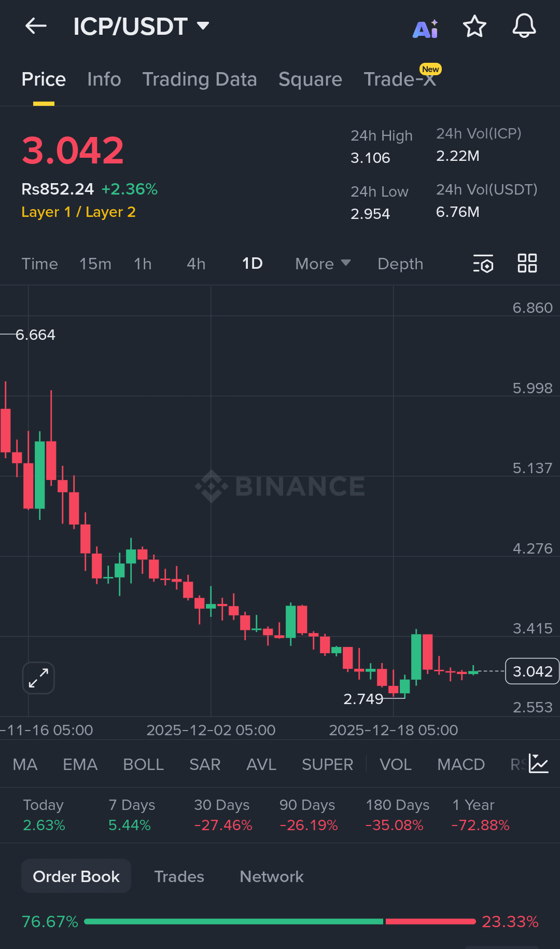This screenshot has width=560, height=949.
Task: Toggle the MACD indicator
Action: (x=461, y=764)
